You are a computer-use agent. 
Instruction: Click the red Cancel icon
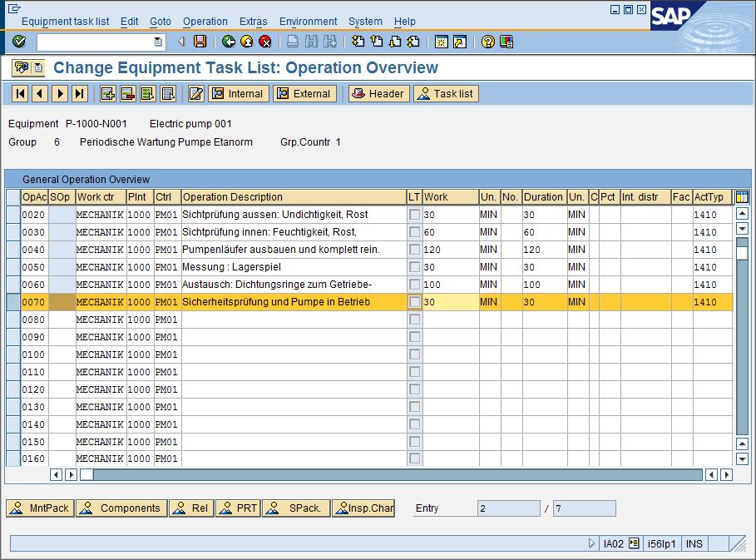pyautogui.click(x=265, y=42)
